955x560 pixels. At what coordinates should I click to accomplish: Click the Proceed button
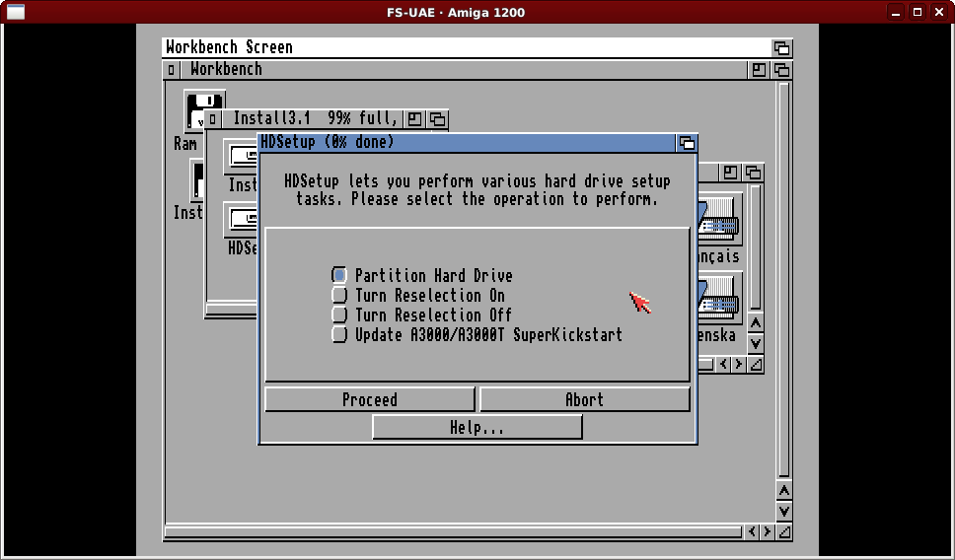pos(370,399)
